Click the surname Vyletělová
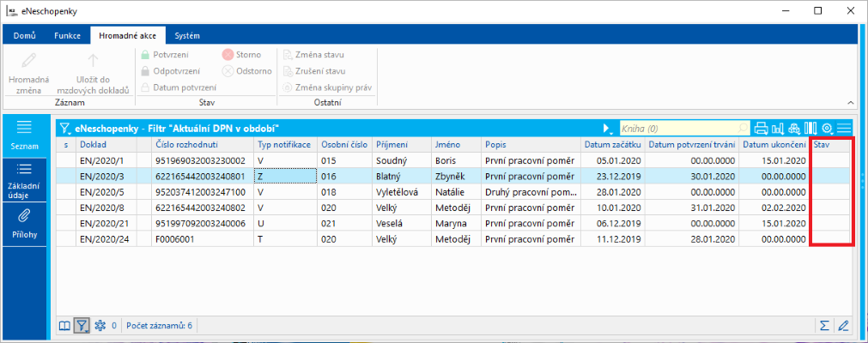Image resolution: width=868 pixels, height=343 pixels. [x=398, y=192]
